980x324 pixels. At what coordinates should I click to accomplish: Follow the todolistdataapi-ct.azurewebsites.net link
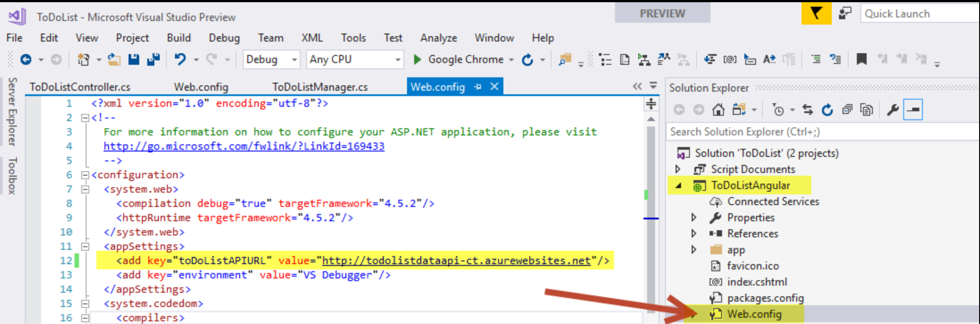coord(456,261)
